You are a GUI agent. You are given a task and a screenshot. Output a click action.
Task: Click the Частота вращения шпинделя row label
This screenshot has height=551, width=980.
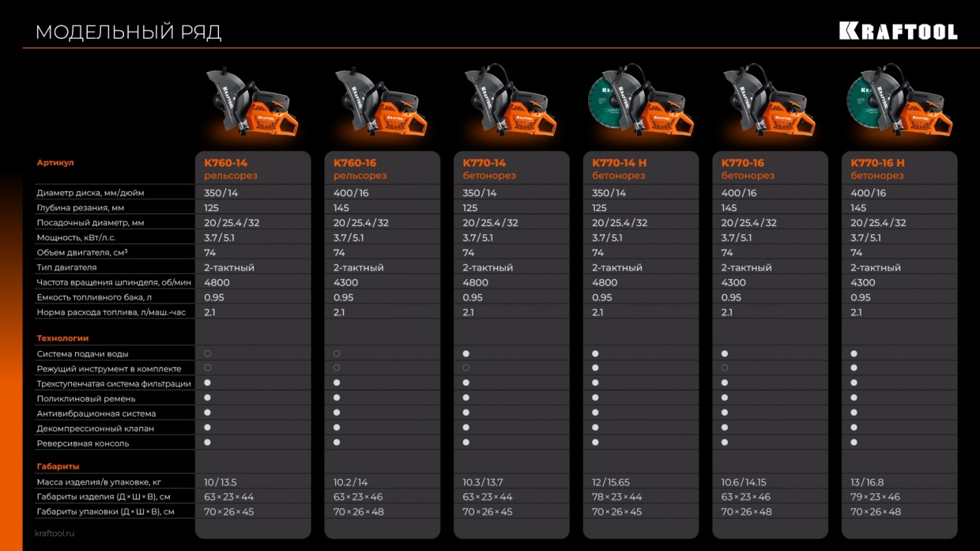pos(114,282)
